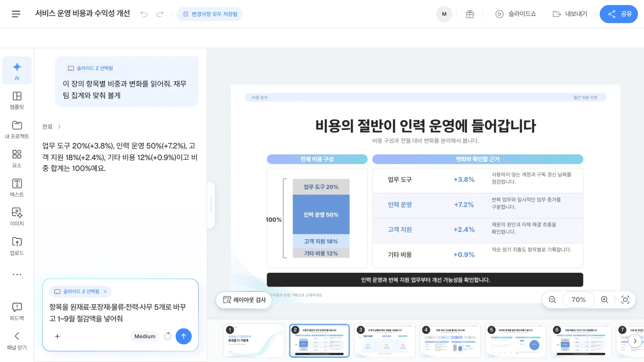This screenshot has width=644, height=362.
Task: Remove 슬라이드 2 선택됨 chip from prompt
Action: (105, 292)
